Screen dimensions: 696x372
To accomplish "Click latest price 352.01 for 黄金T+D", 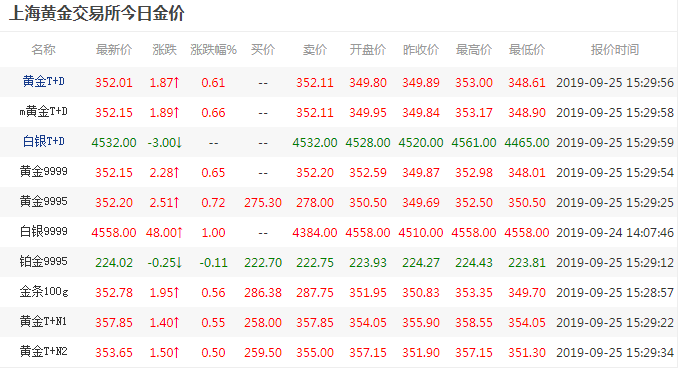I will pyautogui.click(x=114, y=83).
